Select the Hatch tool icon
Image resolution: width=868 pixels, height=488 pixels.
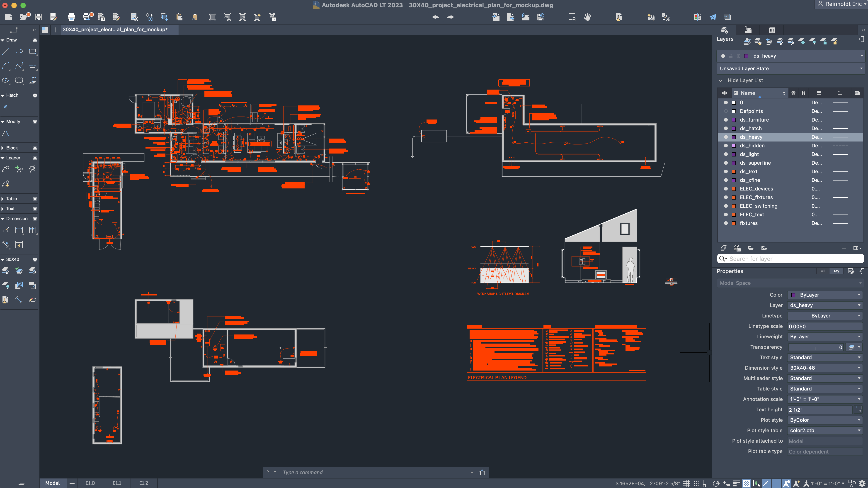pyautogui.click(x=5, y=107)
